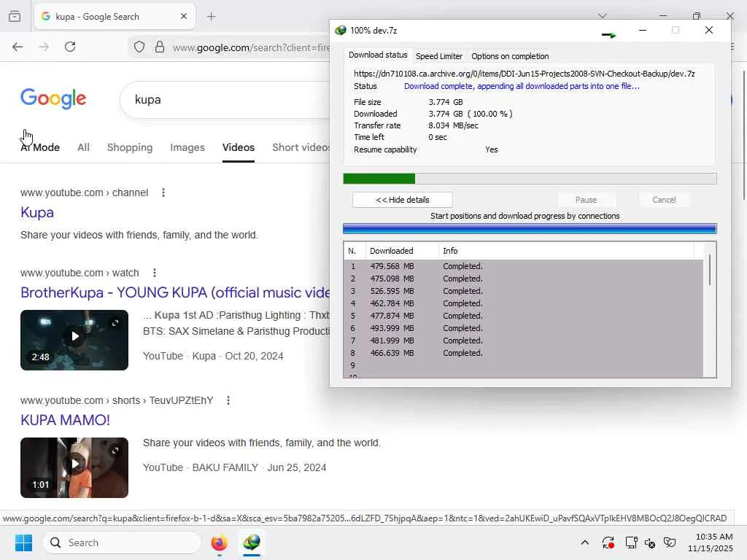Click the taskbar Search box
The width and height of the screenshot is (747, 560).
point(122,542)
